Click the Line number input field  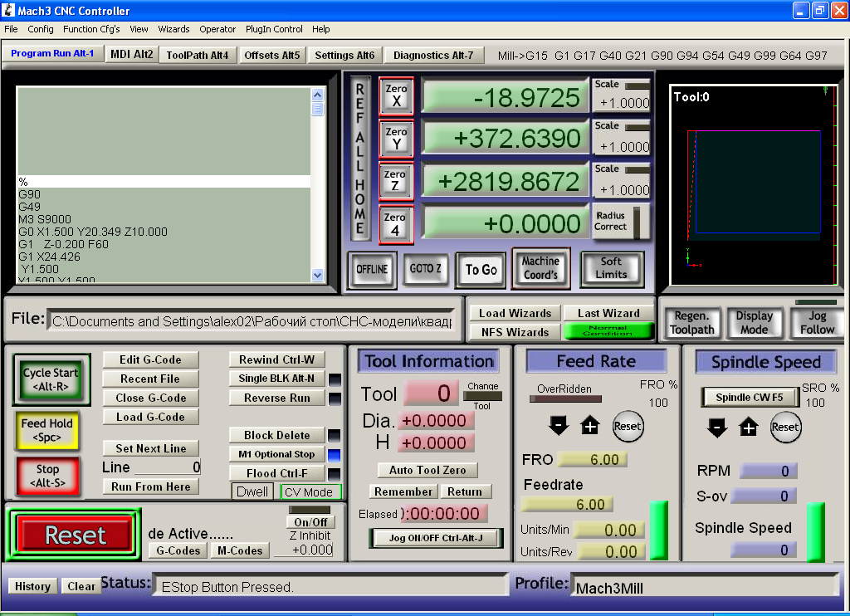coord(167,467)
